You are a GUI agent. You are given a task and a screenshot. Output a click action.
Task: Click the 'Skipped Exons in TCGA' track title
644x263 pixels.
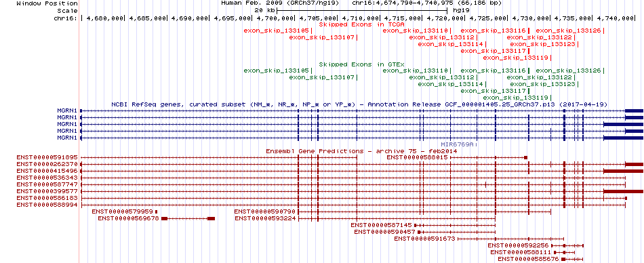[362, 24]
